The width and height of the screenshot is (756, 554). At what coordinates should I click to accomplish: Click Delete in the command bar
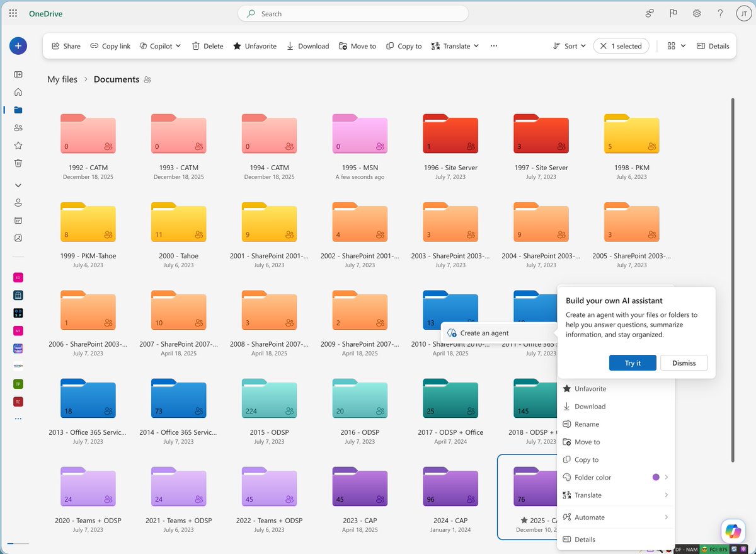point(208,46)
